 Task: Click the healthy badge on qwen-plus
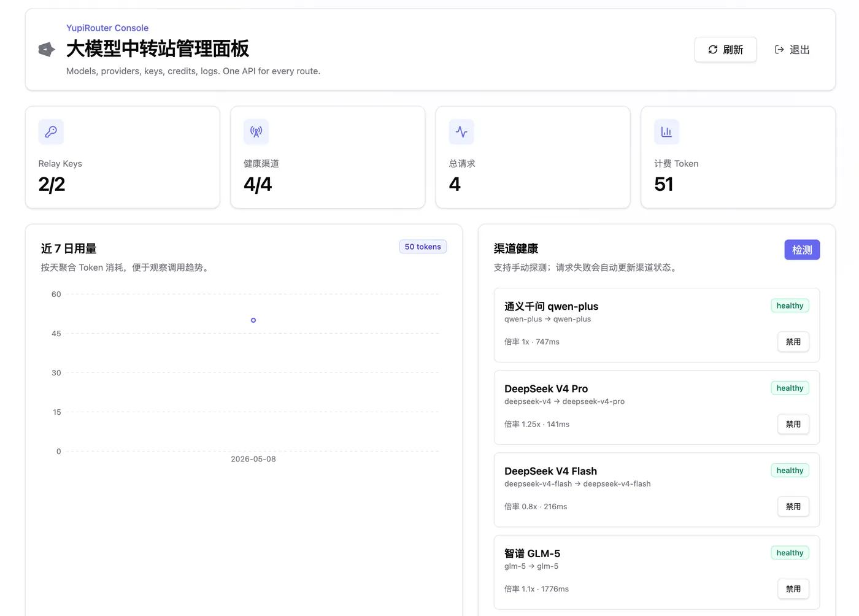pyautogui.click(x=790, y=306)
